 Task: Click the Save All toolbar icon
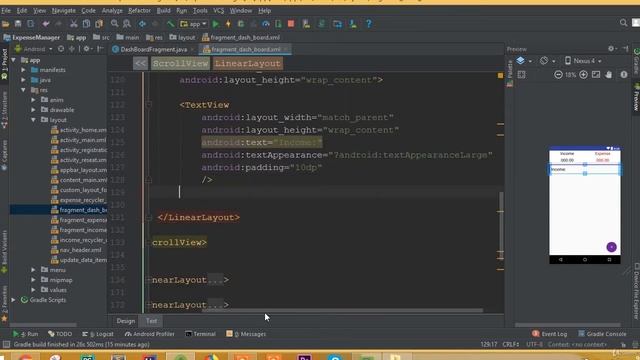(x=18, y=24)
